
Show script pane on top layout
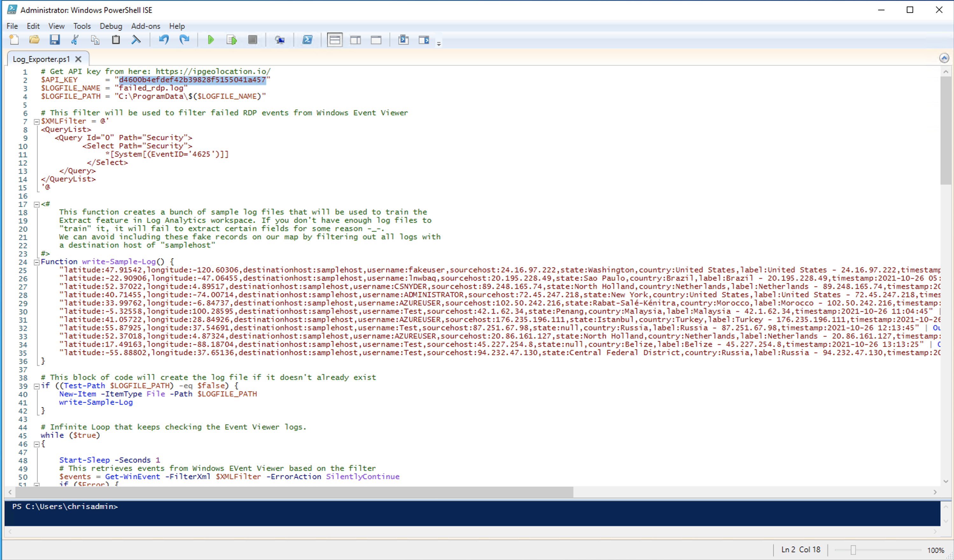click(x=335, y=40)
